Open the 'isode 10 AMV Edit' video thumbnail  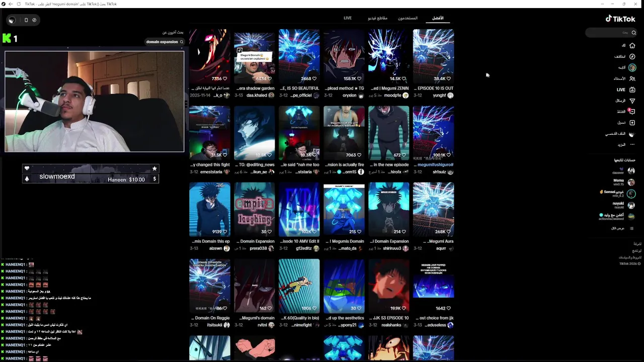pos(299,209)
